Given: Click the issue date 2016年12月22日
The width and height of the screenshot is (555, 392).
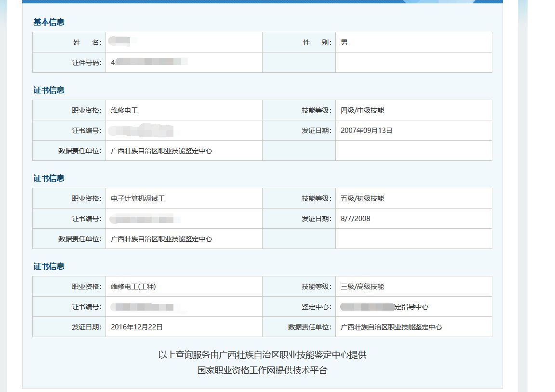Looking at the screenshot, I should point(136,327).
